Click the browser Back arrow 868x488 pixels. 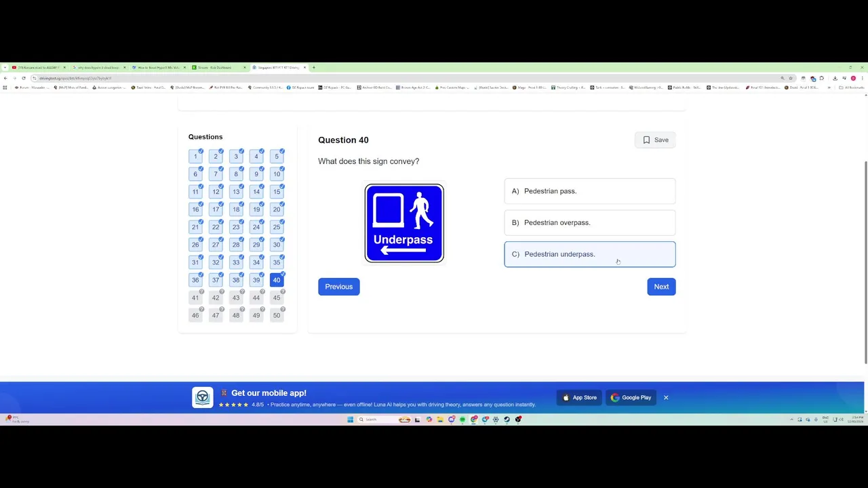point(5,78)
